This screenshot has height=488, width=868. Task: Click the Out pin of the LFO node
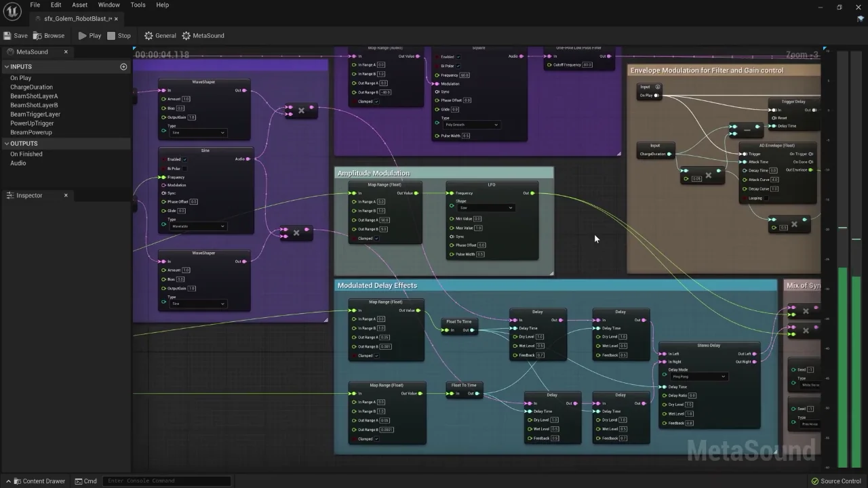(x=532, y=193)
